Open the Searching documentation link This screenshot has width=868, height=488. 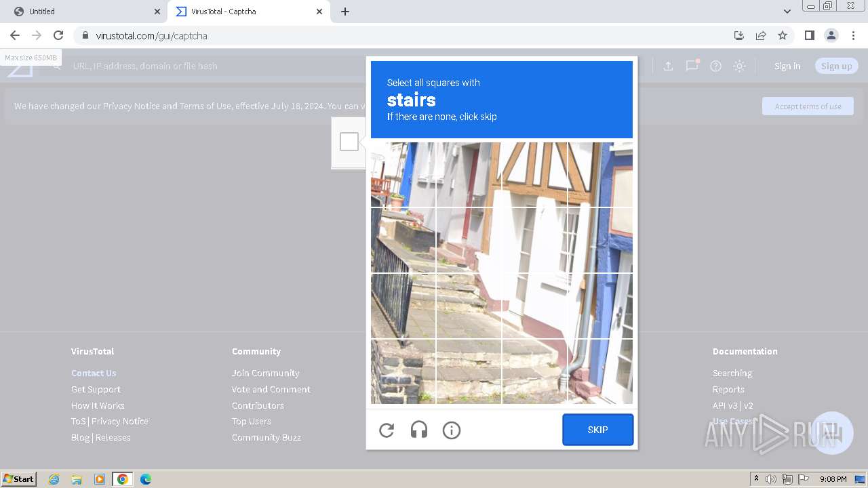[x=732, y=373]
